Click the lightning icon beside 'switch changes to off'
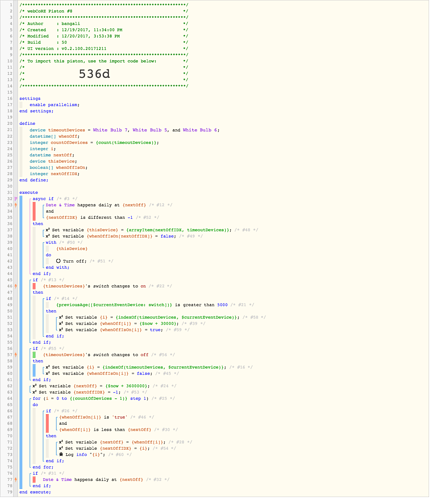The height and width of the screenshot is (500, 432). (15, 356)
